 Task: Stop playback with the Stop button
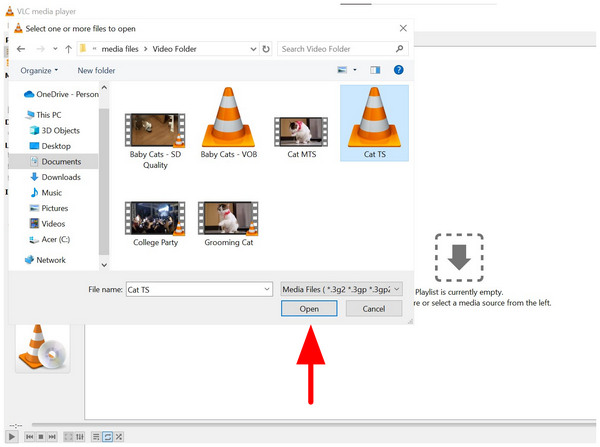[x=41, y=437]
